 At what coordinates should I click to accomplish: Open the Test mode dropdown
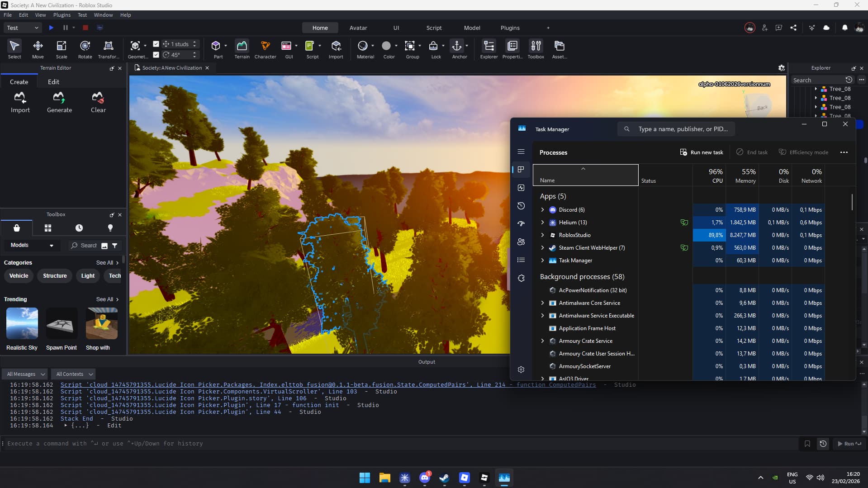click(23, 28)
